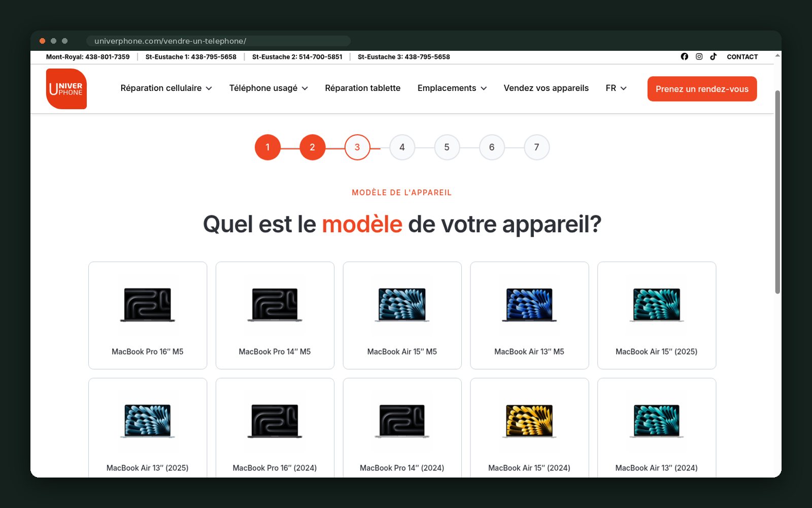Click the UniverPhone logo
Screen dimensions: 812x508
coord(66,89)
